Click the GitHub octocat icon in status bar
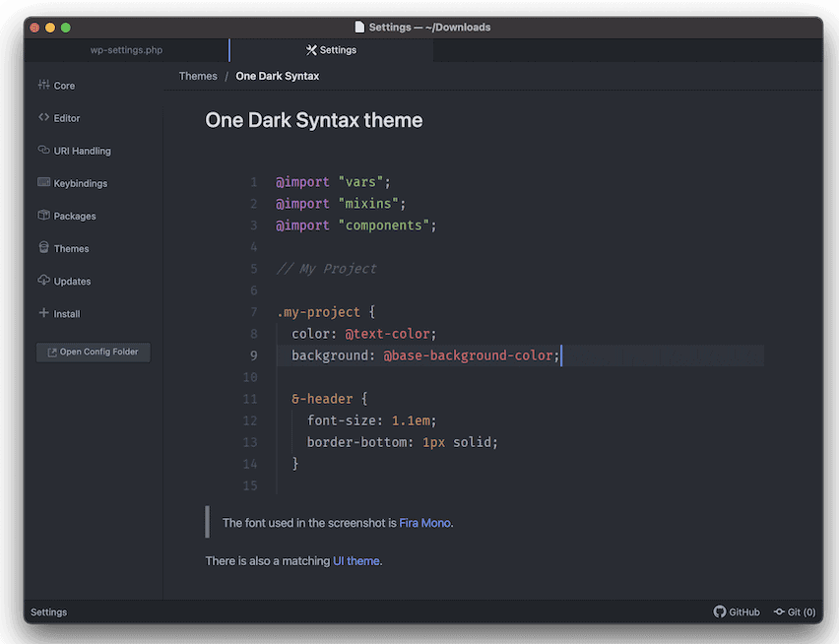Image resolution: width=839 pixels, height=644 pixels. (x=720, y=612)
